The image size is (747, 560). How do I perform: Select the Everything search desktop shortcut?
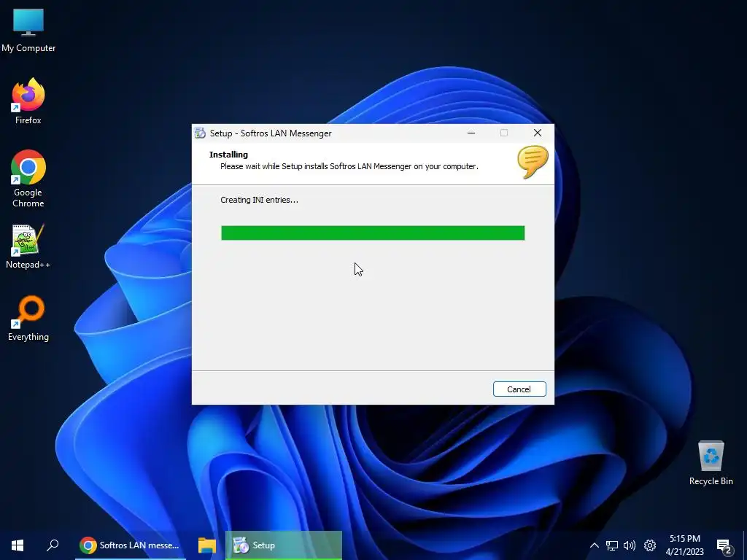[28, 319]
